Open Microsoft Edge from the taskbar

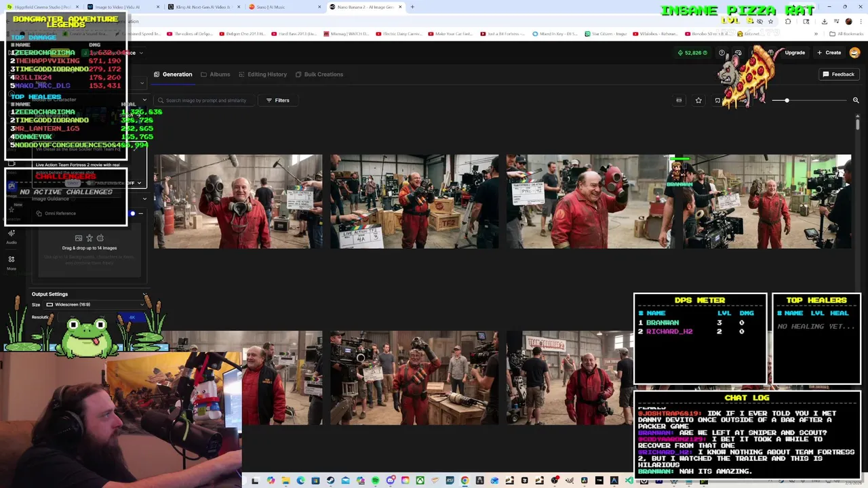[300, 481]
